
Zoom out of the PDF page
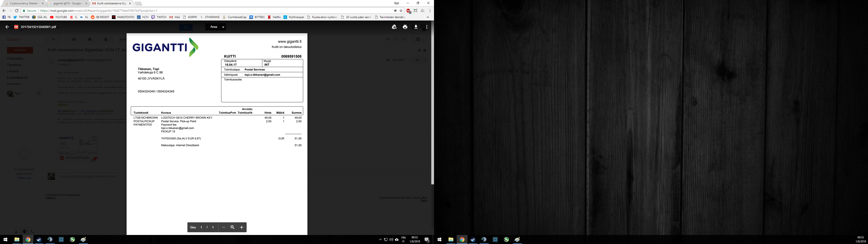click(x=223, y=228)
